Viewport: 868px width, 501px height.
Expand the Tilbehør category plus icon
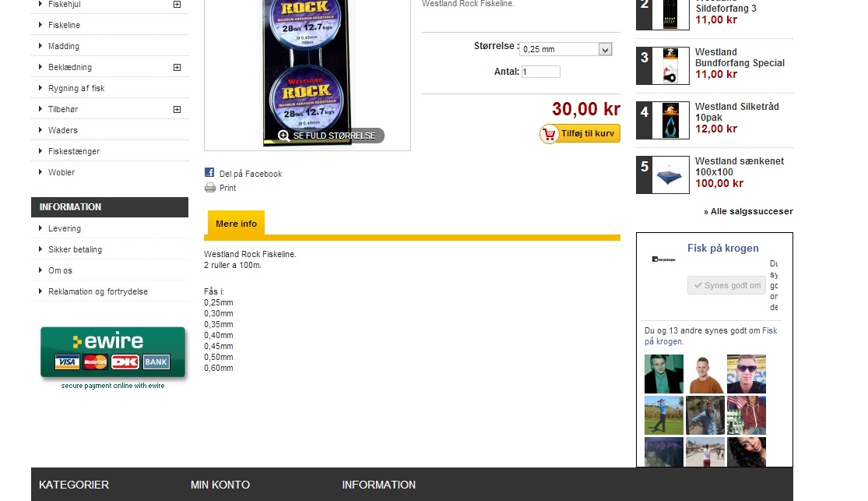(x=177, y=109)
